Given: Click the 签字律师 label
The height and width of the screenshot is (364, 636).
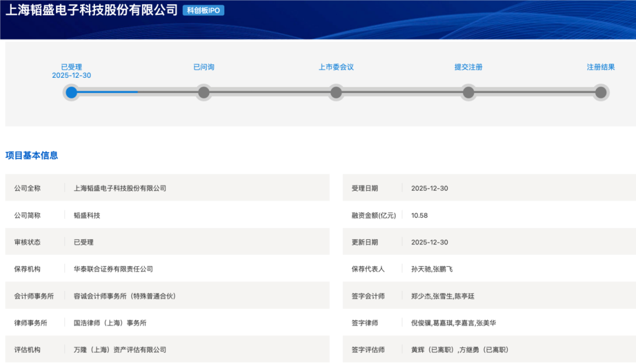Looking at the screenshot, I should (x=365, y=323).
